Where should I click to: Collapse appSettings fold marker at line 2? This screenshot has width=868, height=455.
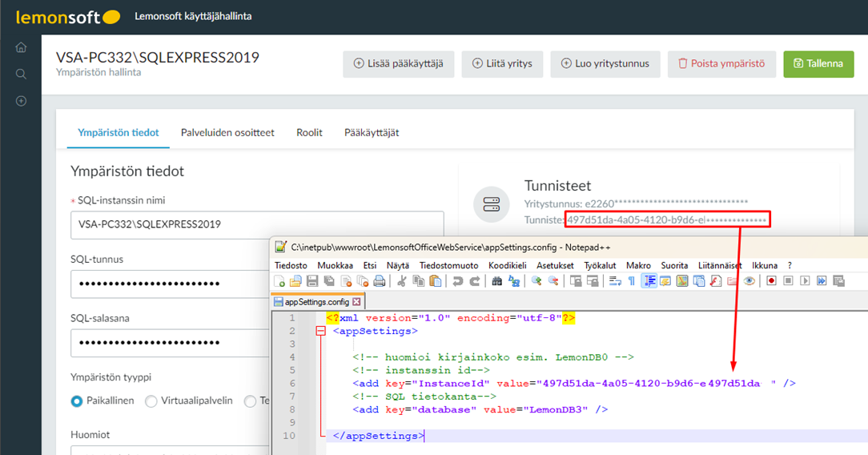[x=320, y=331]
